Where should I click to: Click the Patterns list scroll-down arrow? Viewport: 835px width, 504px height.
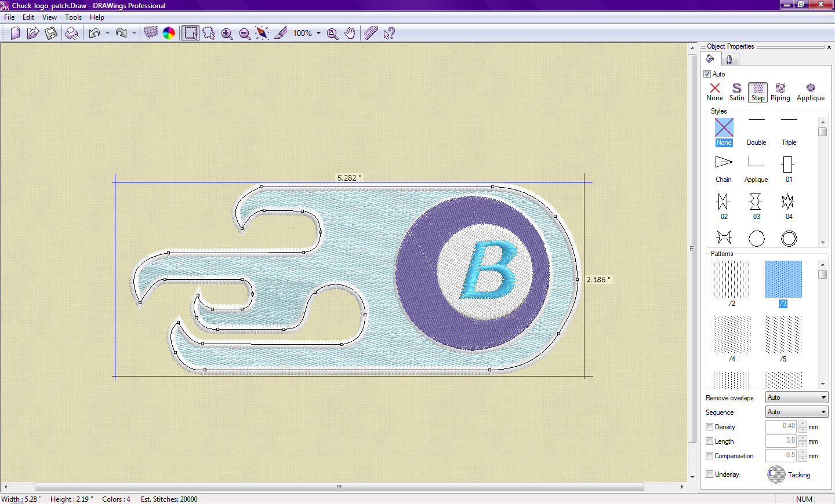[823, 384]
